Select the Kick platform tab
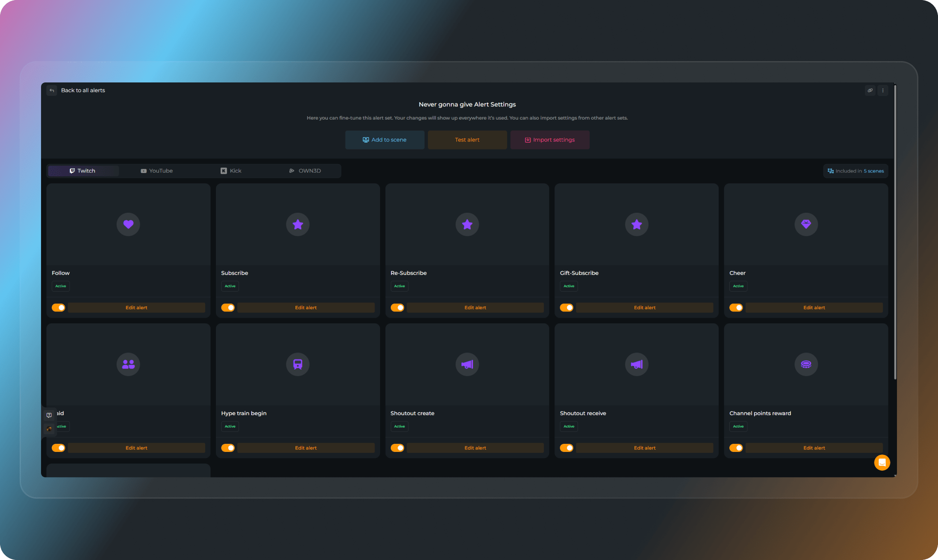The height and width of the screenshot is (560, 938). [231, 171]
